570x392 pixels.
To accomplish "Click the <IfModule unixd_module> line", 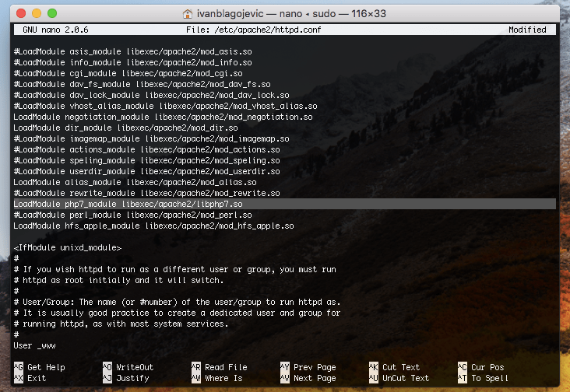I will (x=68, y=247).
